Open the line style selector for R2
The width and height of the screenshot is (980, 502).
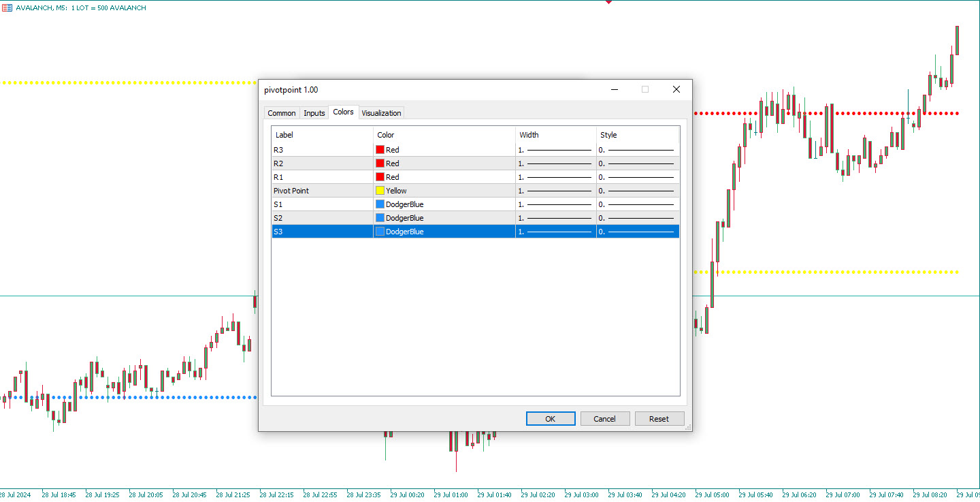(638, 163)
